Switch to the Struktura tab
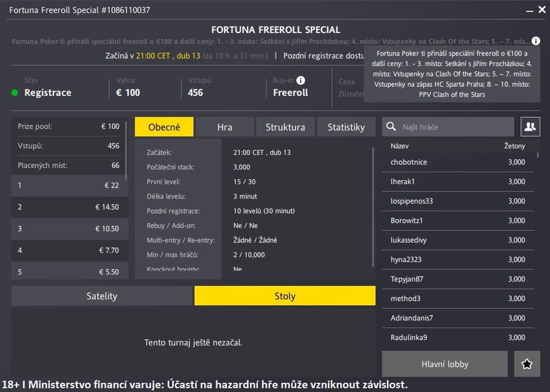Screen dimensions: 550x392 coord(285,127)
